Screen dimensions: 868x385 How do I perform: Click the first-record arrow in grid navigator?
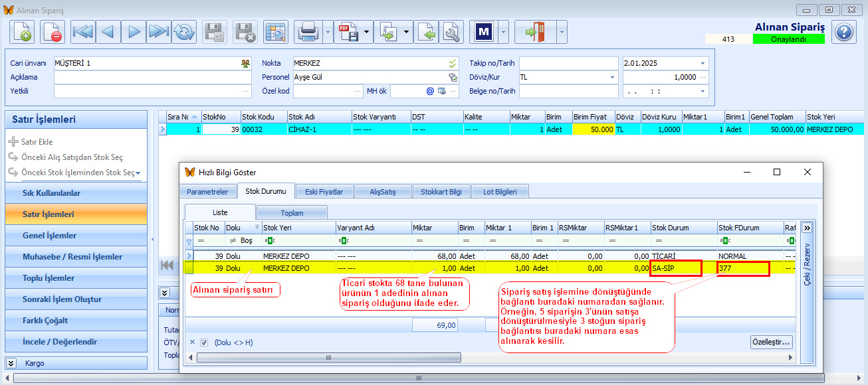pyautogui.click(x=168, y=266)
